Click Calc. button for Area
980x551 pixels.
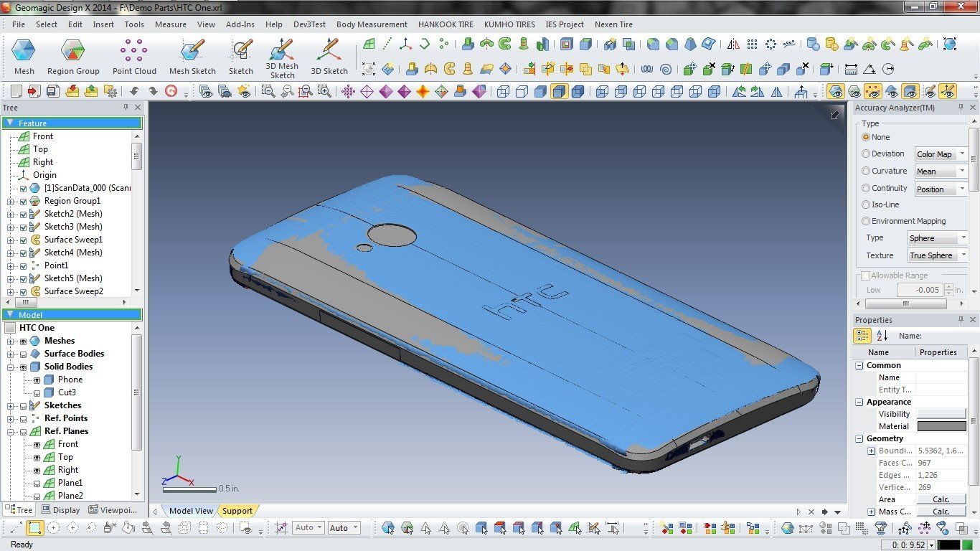point(941,499)
